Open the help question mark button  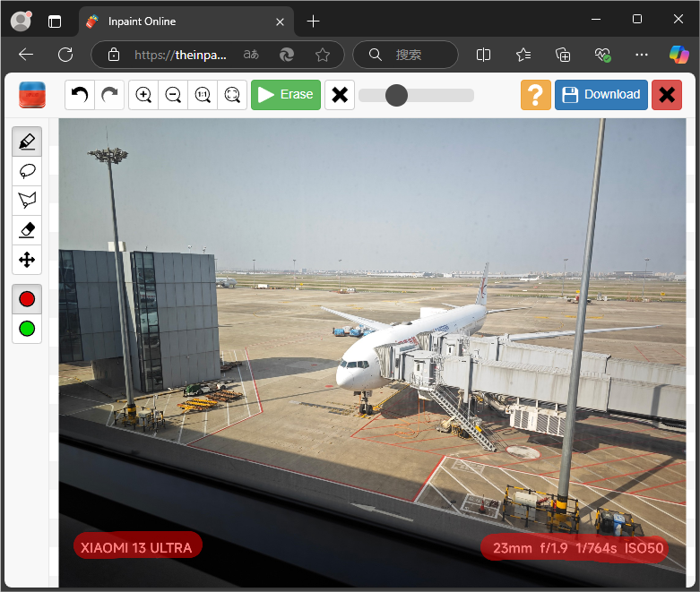coord(536,94)
